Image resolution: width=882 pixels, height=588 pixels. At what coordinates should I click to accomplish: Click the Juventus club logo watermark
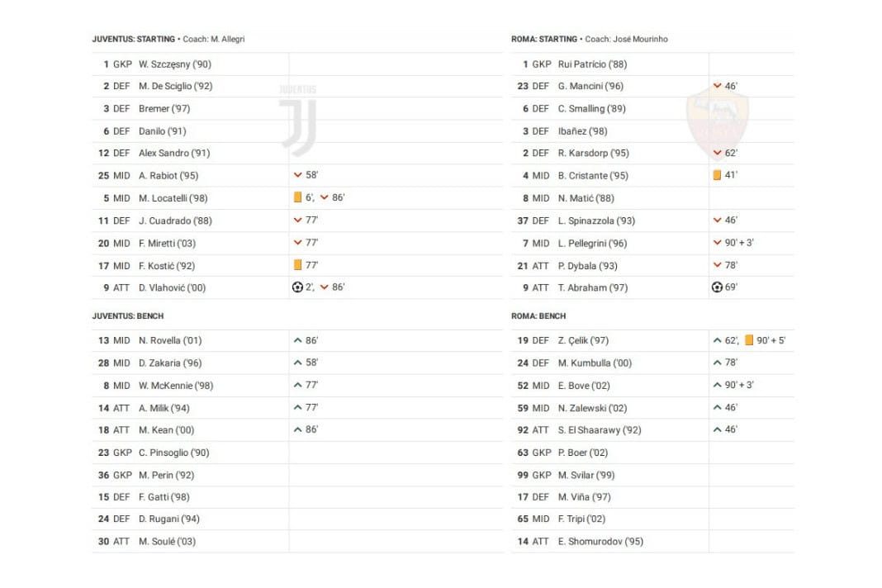point(297,120)
